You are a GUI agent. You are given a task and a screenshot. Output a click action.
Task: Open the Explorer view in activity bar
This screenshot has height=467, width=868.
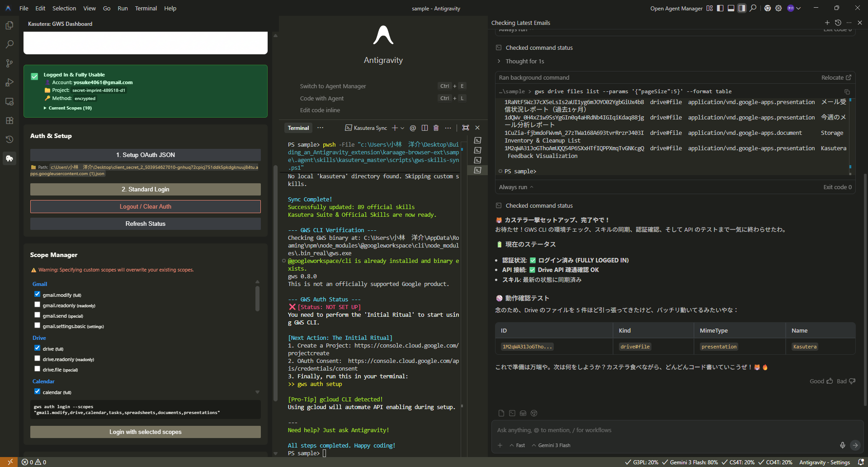tap(9, 25)
